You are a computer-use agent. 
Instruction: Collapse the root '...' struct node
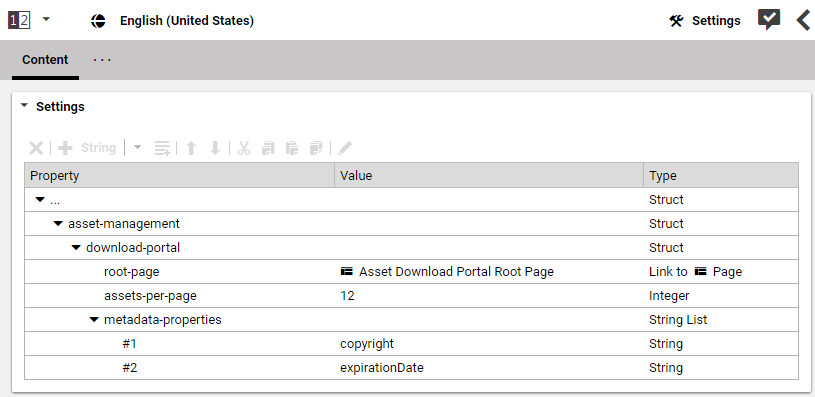[41, 200]
